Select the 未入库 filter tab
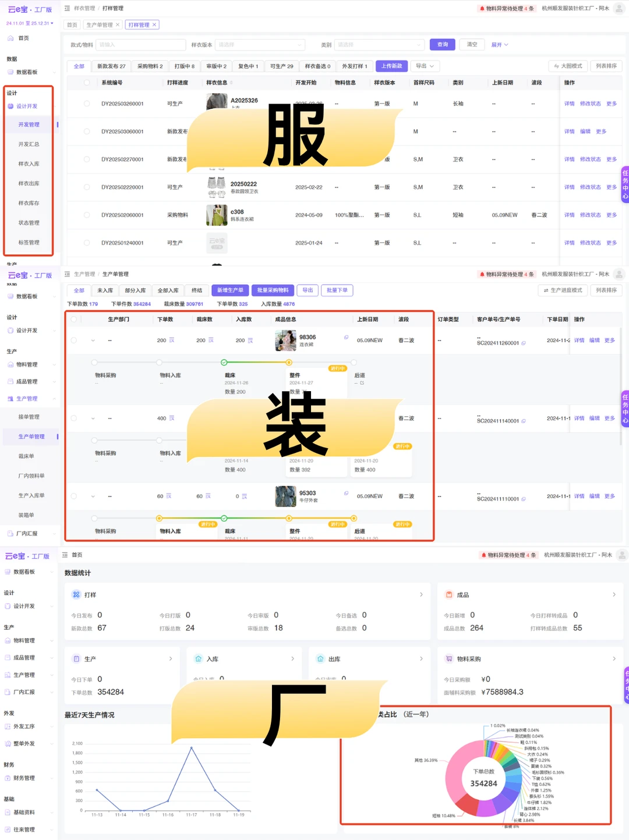Viewport: 629px width, 840px height. click(x=104, y=290)
